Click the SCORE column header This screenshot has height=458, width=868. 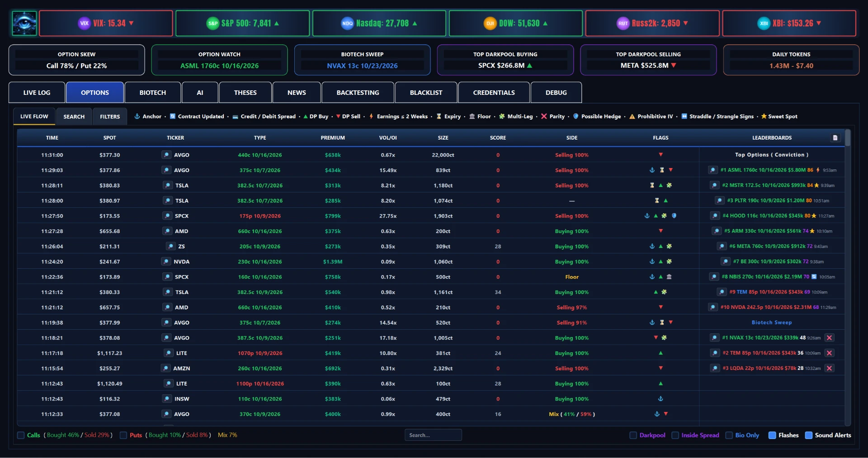click(498, 138)
